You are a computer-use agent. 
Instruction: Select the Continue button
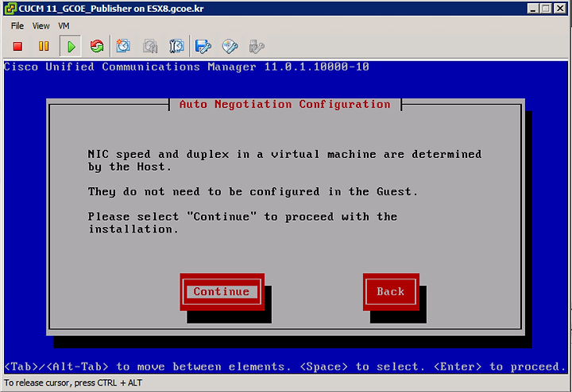pos(222,292)
